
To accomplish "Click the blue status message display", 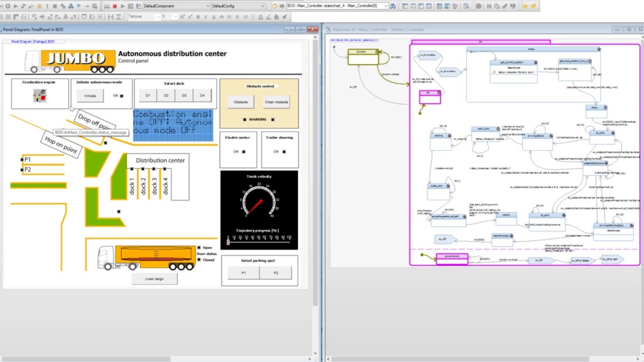I will [173, 125].
